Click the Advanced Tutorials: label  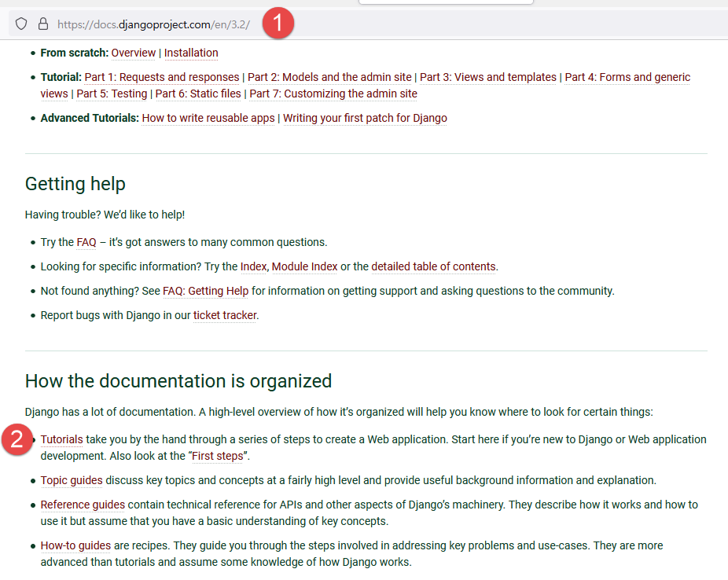90,118
